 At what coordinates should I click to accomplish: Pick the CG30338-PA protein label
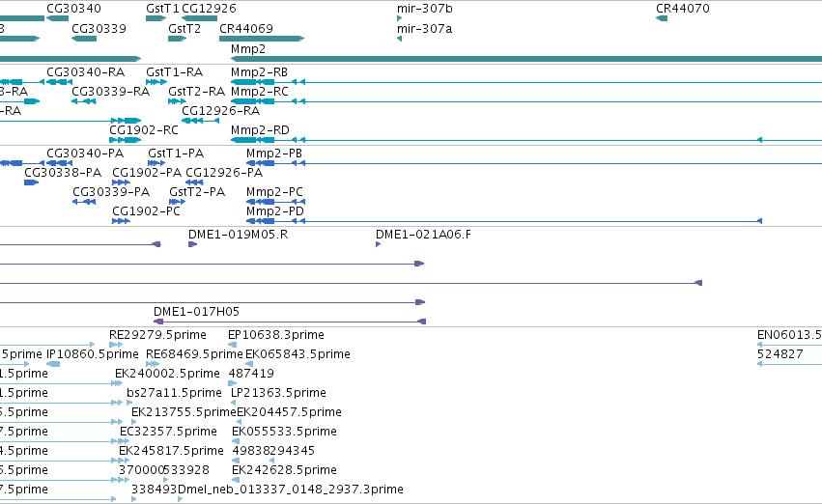(63, 173)
